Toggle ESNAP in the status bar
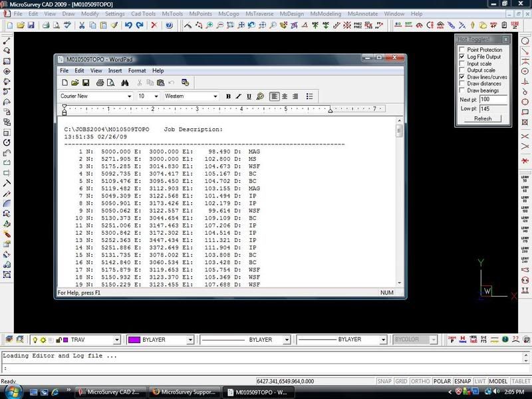Screen dimensions: 532x399 462,381
